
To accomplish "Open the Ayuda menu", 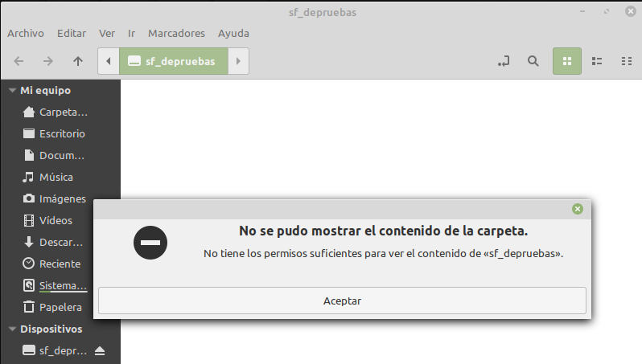I will (233, 34).
